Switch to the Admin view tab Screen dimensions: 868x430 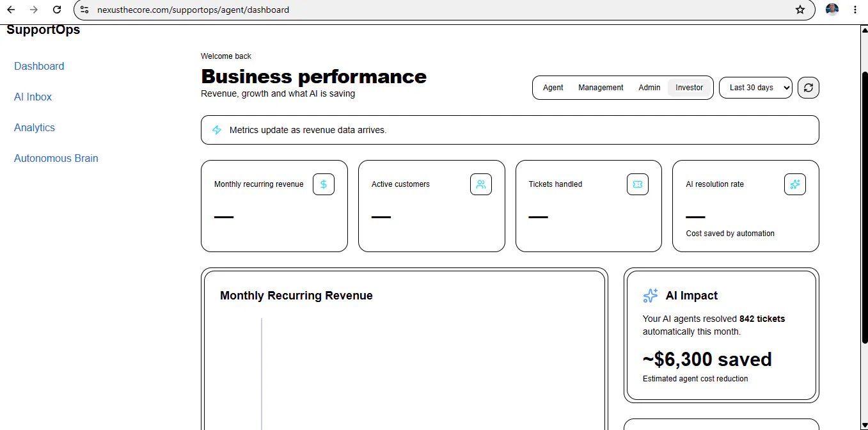[x=649, y=88]
